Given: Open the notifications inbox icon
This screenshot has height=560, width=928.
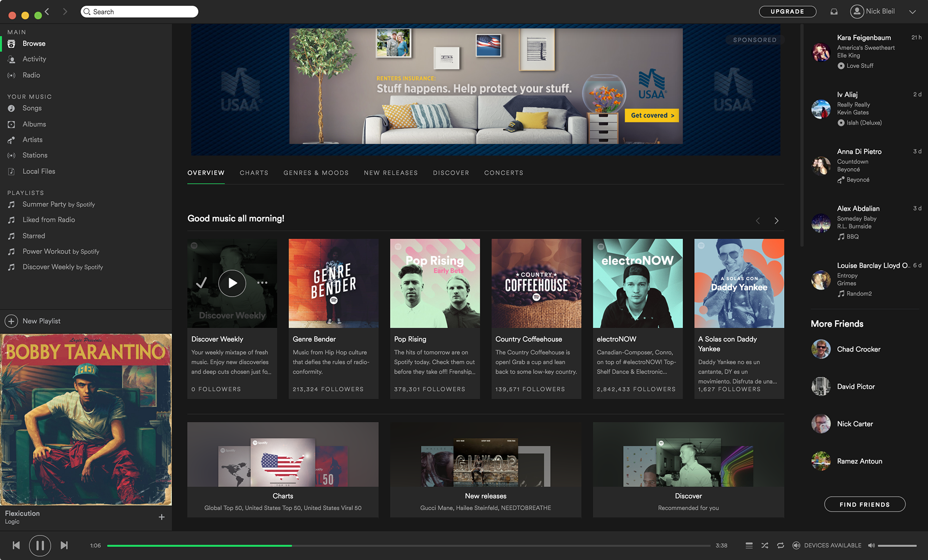Looking at the screenshot, I should [834, 12].
